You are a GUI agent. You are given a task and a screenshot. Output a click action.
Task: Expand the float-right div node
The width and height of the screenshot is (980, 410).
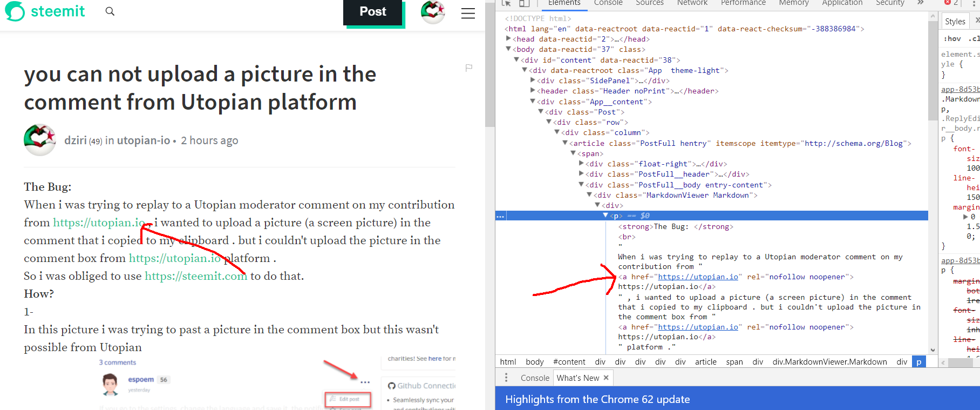pyautogui.click(x=581, y=164)
